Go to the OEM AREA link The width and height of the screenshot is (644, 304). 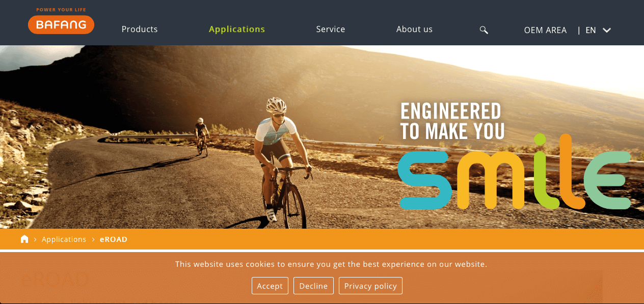[x=545, y=30]
